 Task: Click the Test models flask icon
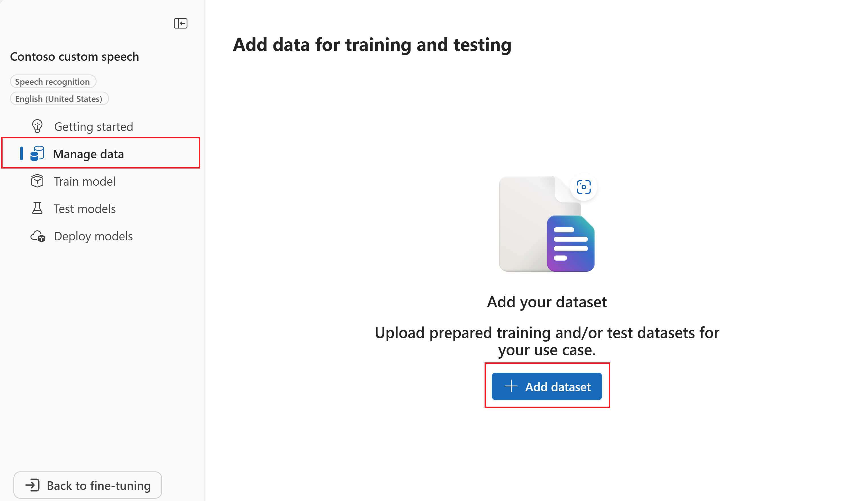37,208
